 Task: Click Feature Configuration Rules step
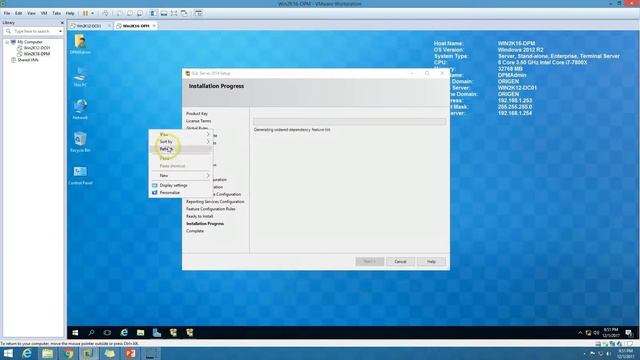211,209
